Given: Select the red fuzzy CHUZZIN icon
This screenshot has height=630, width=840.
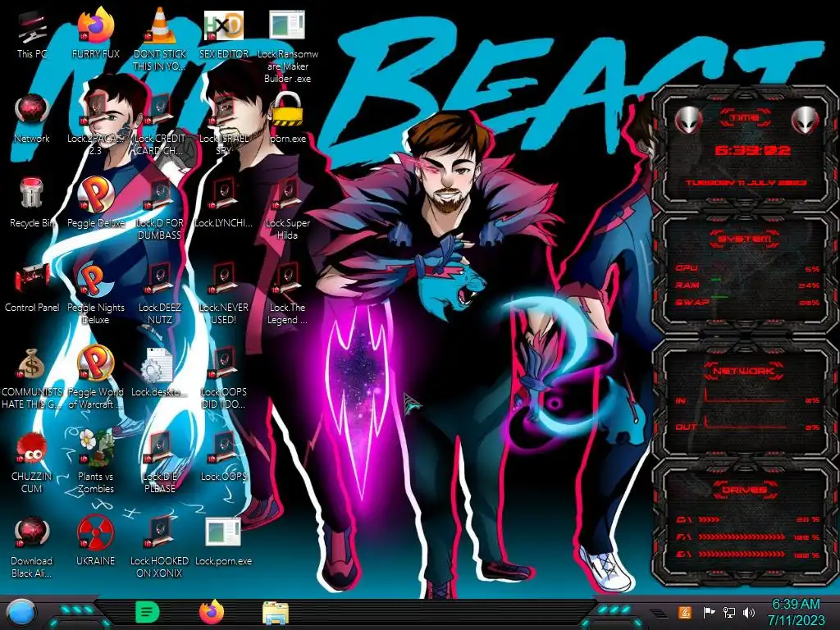Looking at the screenshot, I should (32, 449).
